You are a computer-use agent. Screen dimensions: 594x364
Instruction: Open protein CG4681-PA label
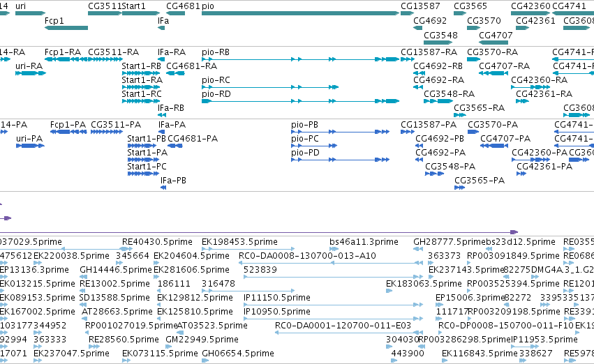(193, 139)
